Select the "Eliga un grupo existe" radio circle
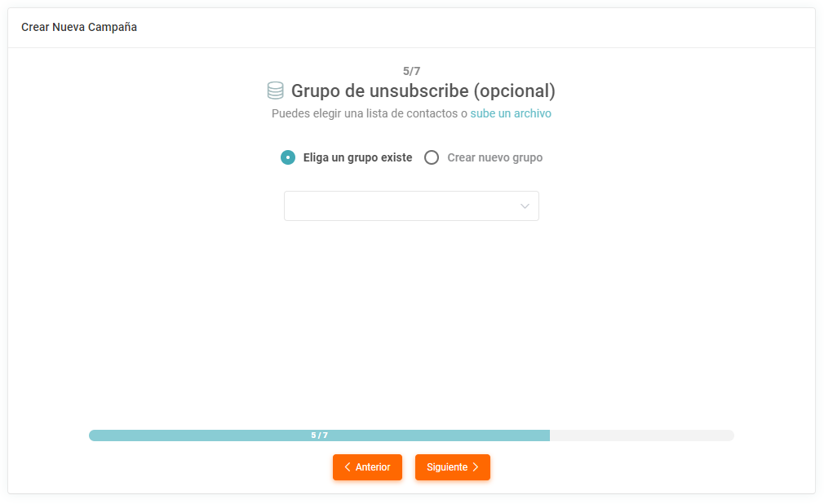The image size is (824, 504). tap(288, 157)
